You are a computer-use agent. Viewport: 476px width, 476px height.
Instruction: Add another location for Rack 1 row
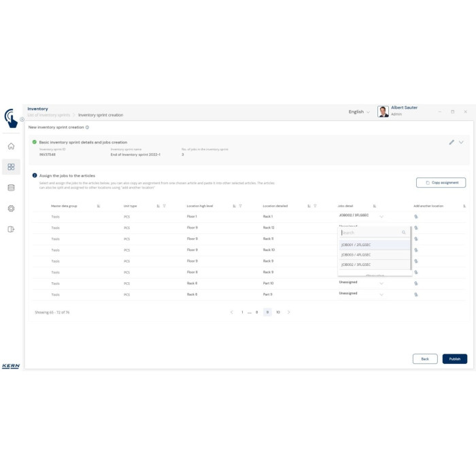click(x=416, y=217)
